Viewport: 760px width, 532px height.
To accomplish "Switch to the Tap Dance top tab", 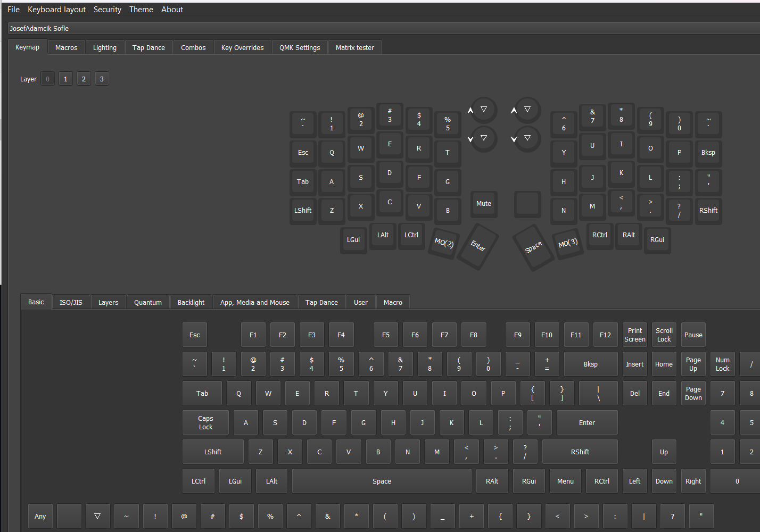I will (148, 48).
